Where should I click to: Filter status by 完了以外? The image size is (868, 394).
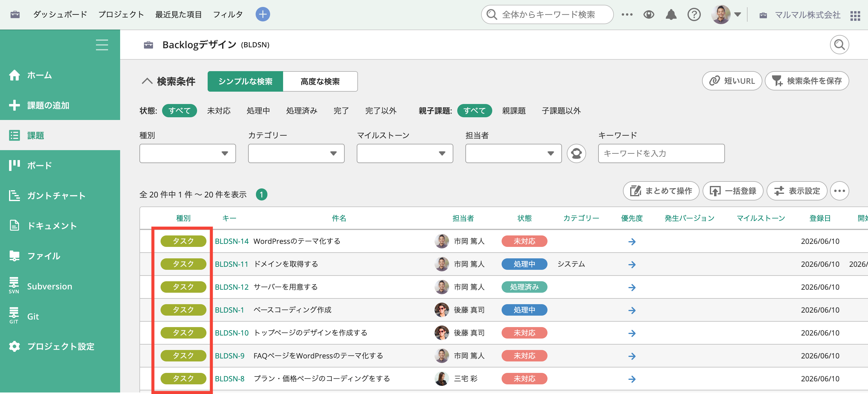pyautogui.click(x=381, y=111)
